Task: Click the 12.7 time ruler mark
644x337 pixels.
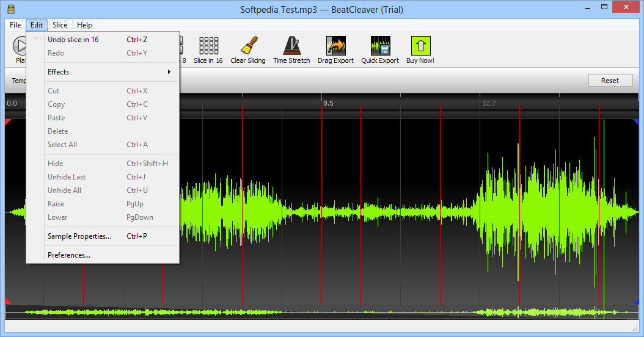Action: (x=489, y=103)
